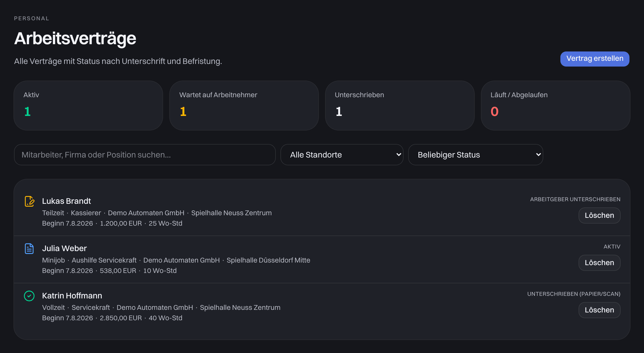The height and width of the screenshot is (353, 644).
Task: Delete Lukas Brandt's contract via Löschen
Action: click(x=599, y=215)
